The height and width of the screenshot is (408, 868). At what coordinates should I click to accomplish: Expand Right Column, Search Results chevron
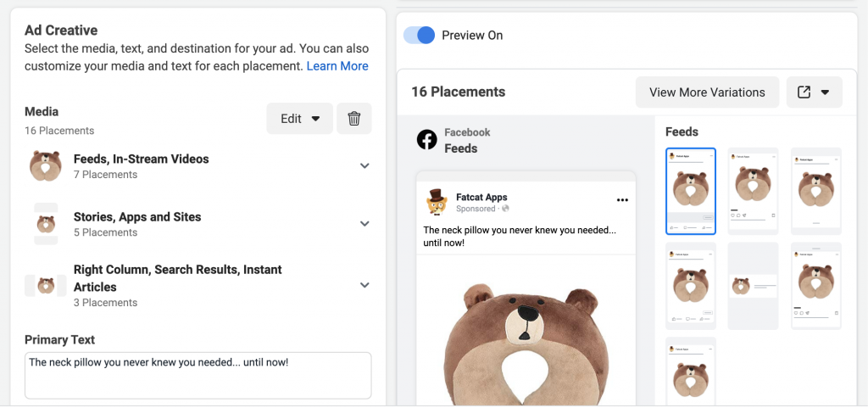tap(364, 286)
